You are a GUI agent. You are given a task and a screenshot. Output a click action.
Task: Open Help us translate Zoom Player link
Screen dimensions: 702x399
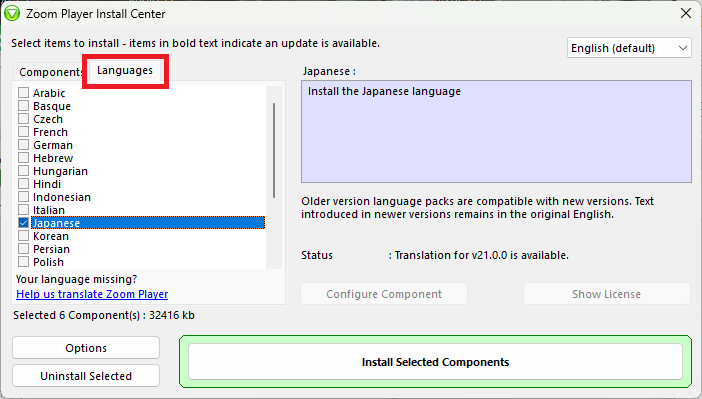tap(92, 294)
